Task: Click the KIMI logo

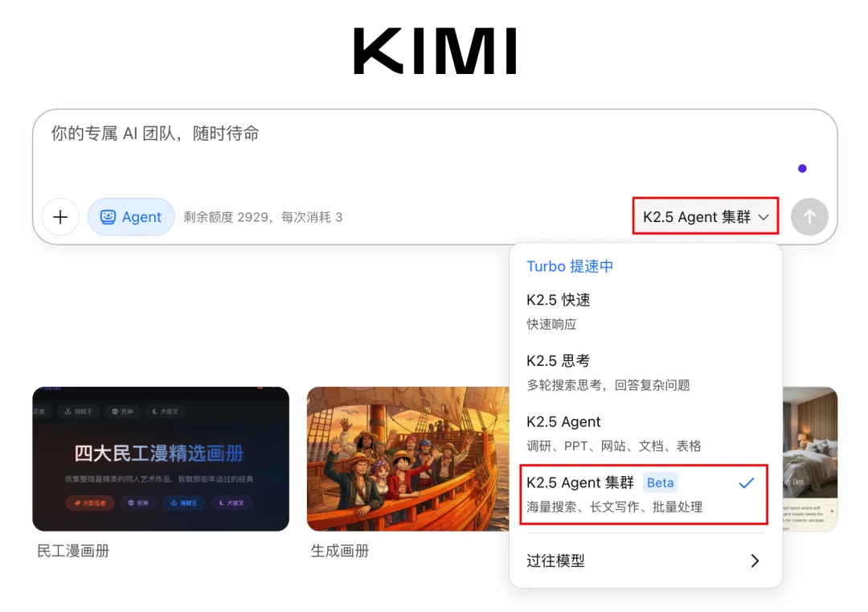Action: (x=434, y=50)
